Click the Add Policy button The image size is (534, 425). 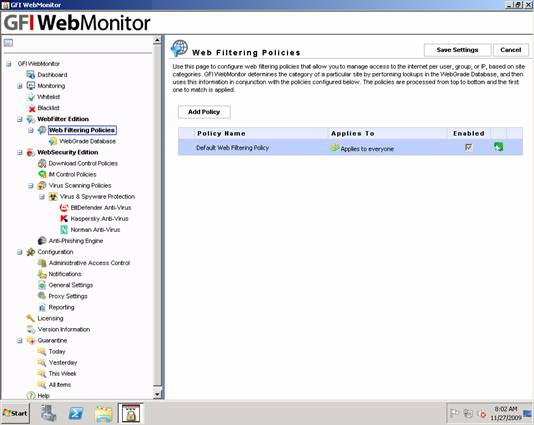[204, 112]
